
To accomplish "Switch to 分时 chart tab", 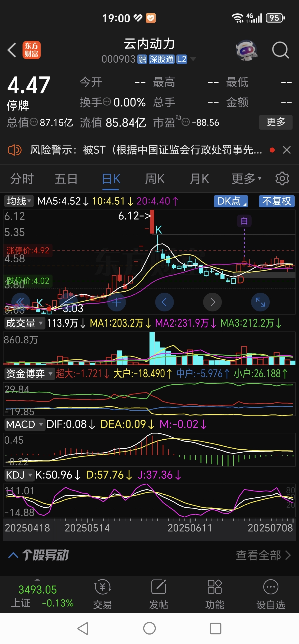I will 22,179.
